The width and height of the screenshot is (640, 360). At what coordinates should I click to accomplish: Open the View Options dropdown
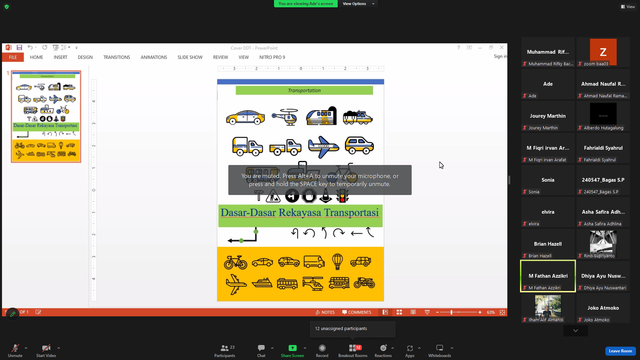[x=358, y=4]
